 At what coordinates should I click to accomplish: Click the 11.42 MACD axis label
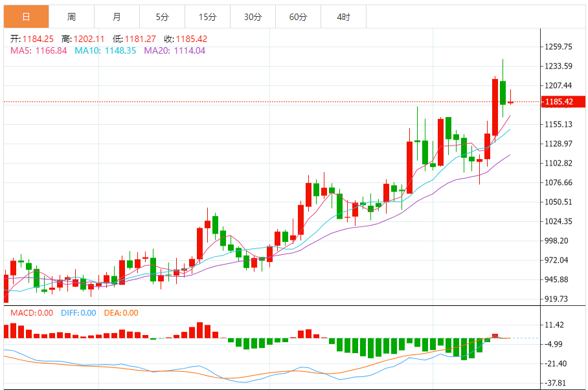(x=554, y=325)
